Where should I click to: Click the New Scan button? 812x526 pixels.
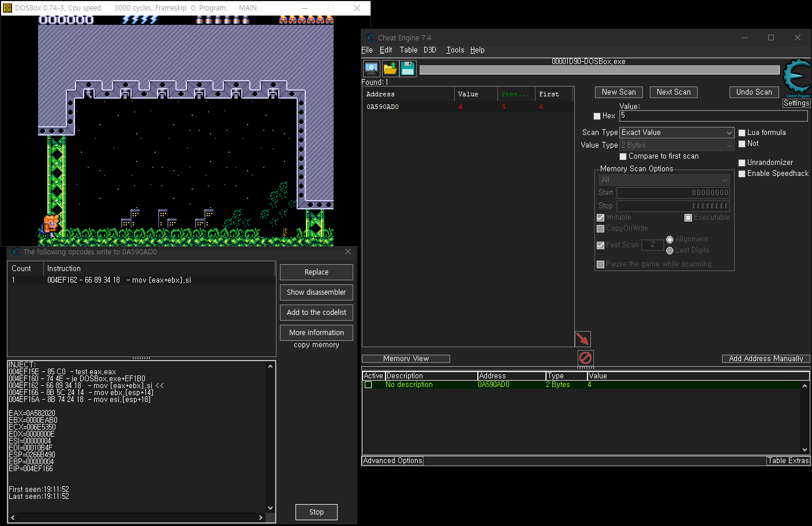click(x=619, y=92)
